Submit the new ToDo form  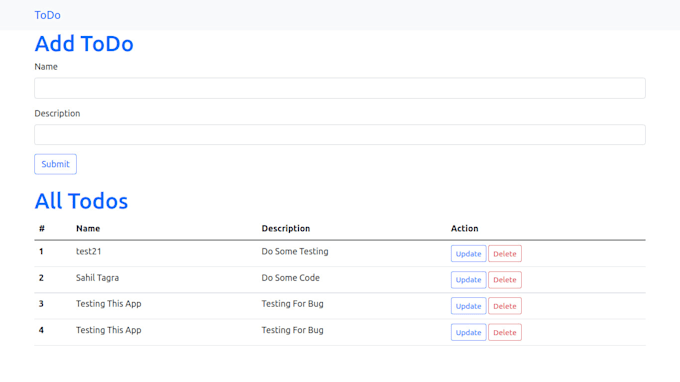tap(56, 164)
